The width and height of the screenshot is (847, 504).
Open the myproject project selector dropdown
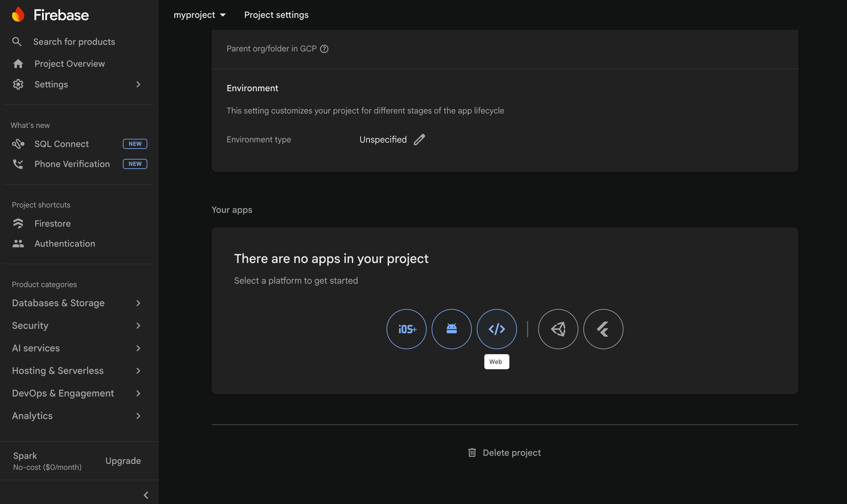200,15
